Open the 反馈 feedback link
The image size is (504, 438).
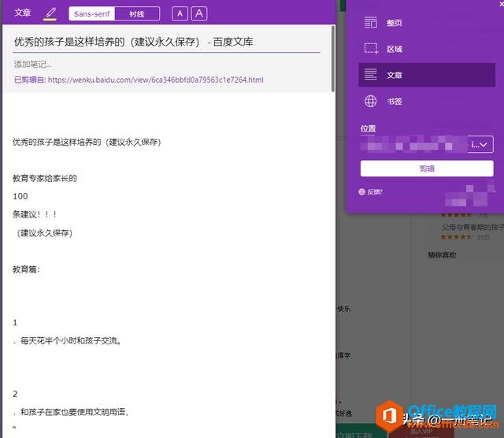pyautogui.click(x=375, y=191)
